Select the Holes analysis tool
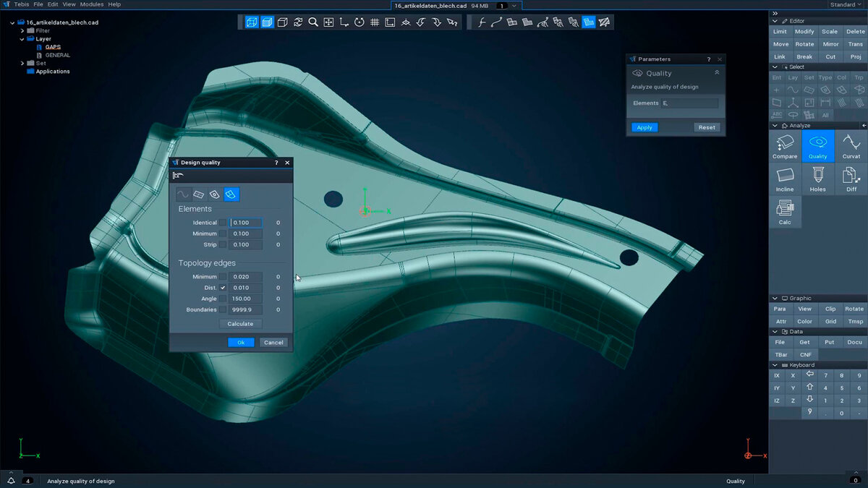 [817, 179]
